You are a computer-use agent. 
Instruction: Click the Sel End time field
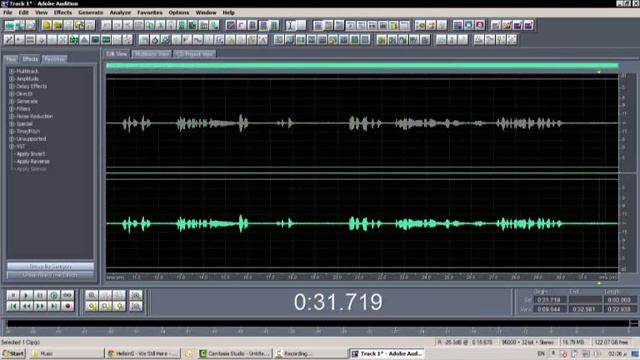click(584, 300)
